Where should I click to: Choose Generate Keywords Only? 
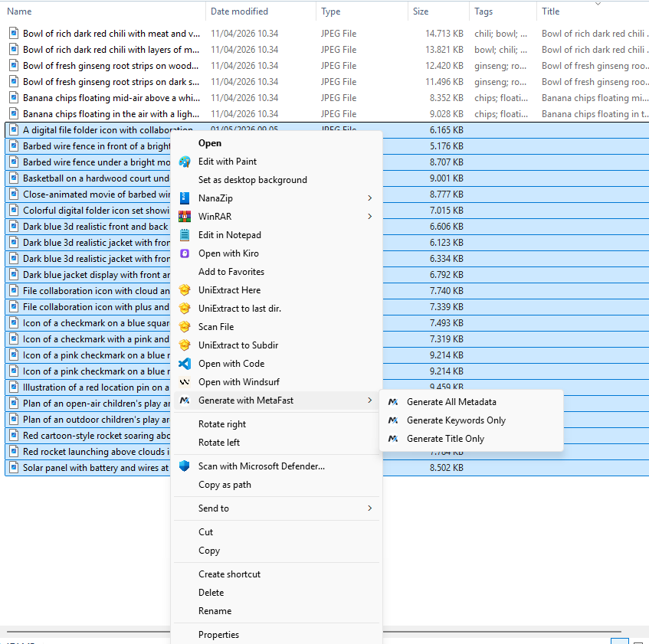tap(471, 420)
